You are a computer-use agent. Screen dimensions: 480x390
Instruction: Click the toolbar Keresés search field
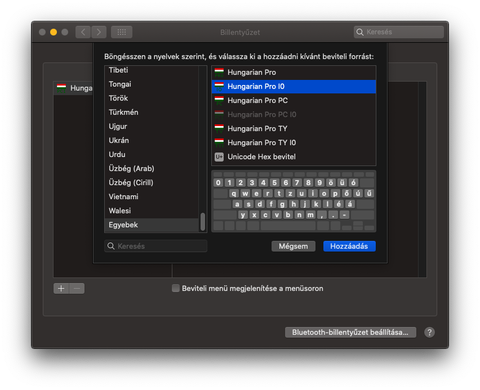pyautogui.click(x=399, y=32)
